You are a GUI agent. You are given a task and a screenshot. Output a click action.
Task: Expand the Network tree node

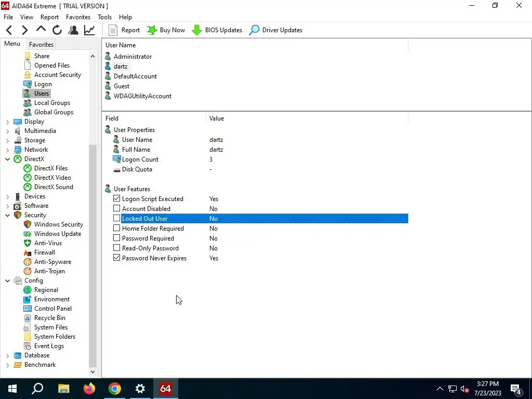[7, 150]
